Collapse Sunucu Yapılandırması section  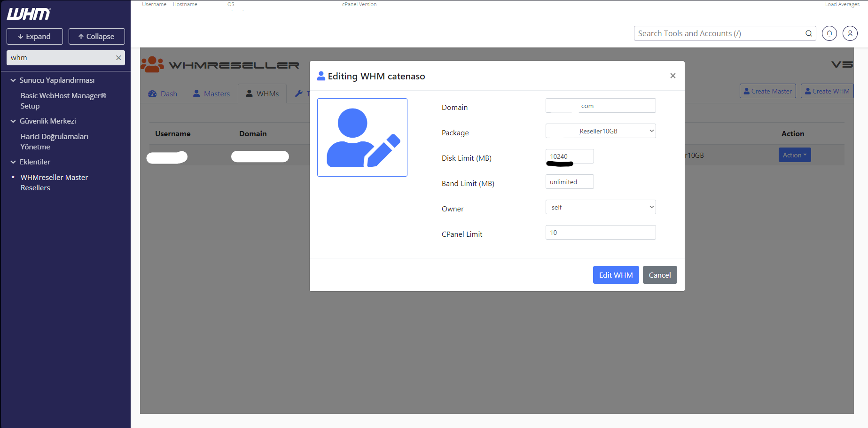[x=53, y=80]
